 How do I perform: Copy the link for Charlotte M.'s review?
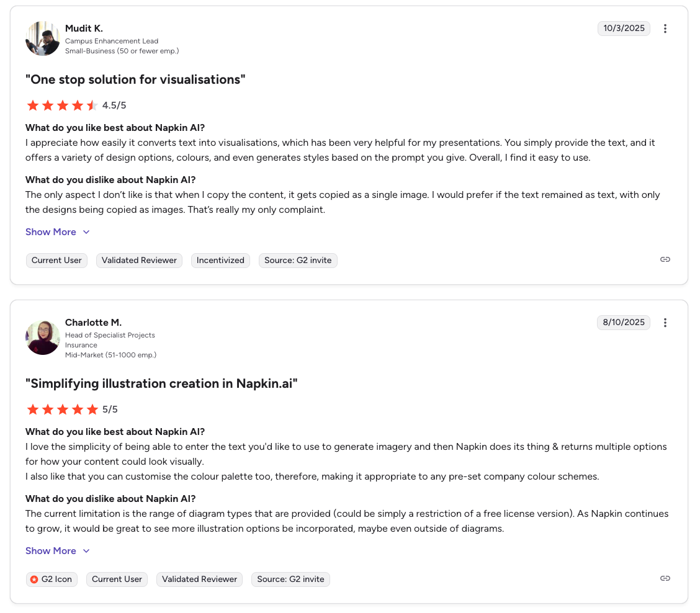pos(665,578)
